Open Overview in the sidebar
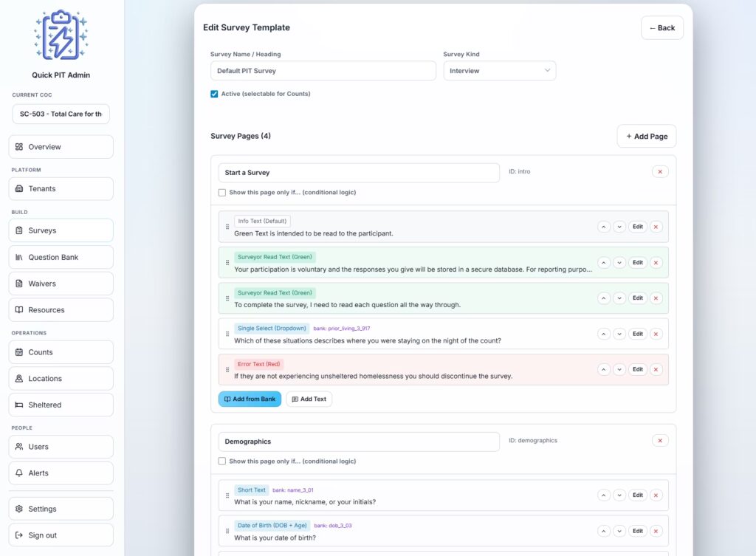The height and width of the screenshot is (556, 756). [61, 147]
